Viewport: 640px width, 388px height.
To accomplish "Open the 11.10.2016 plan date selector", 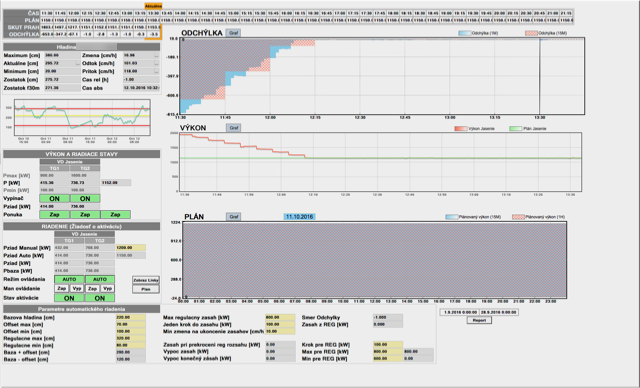I will 300,217.
